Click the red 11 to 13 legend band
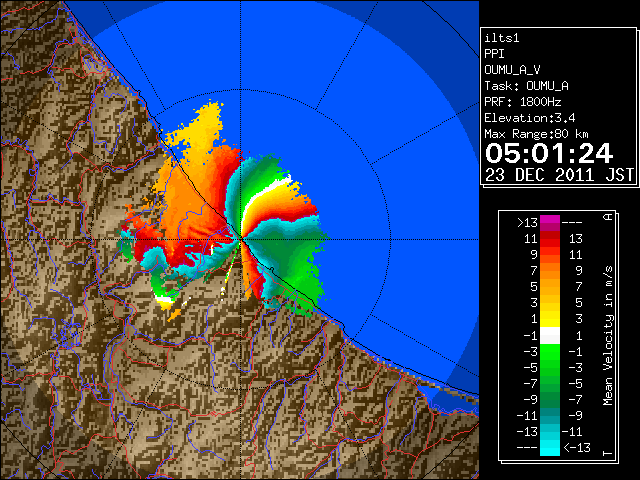This screenshot has width=640, height=480. [x=550, y=239]
